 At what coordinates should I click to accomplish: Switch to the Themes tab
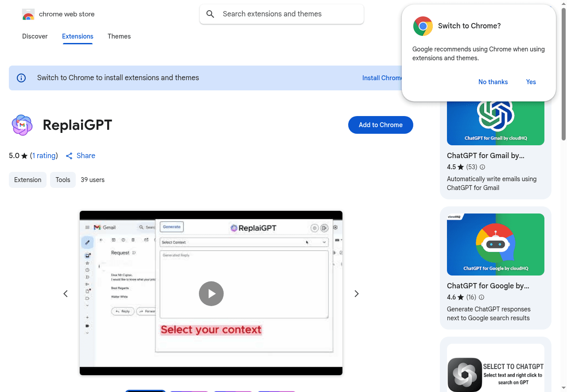119,36
